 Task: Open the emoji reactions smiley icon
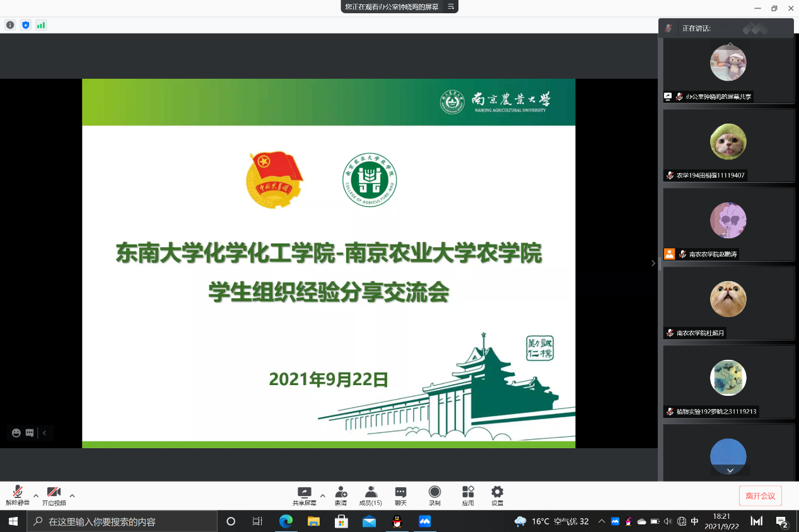click(x=16, y=433)
